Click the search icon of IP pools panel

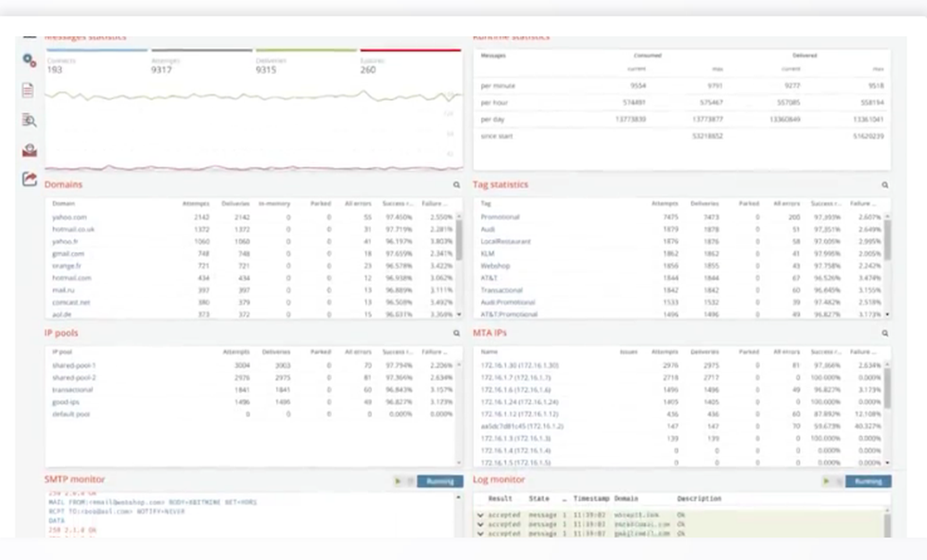[x=456, y=334]
